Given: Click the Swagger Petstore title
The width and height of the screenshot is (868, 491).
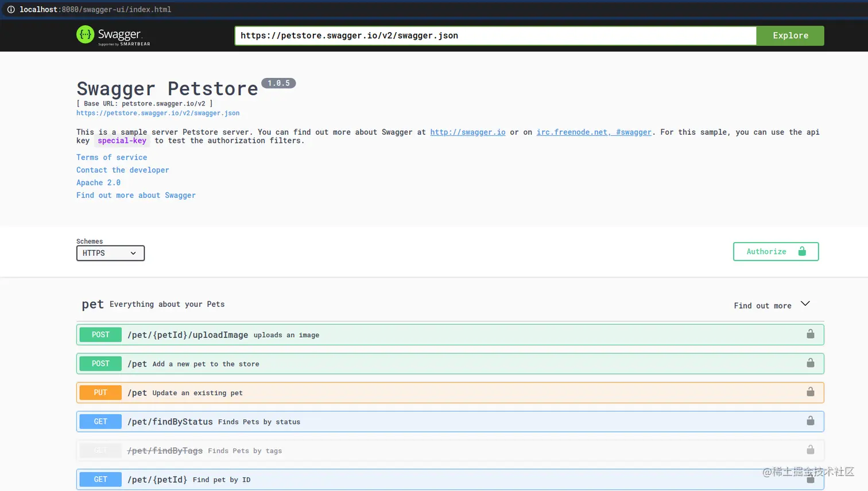Looking at the screenshot, I should point(167,89).
